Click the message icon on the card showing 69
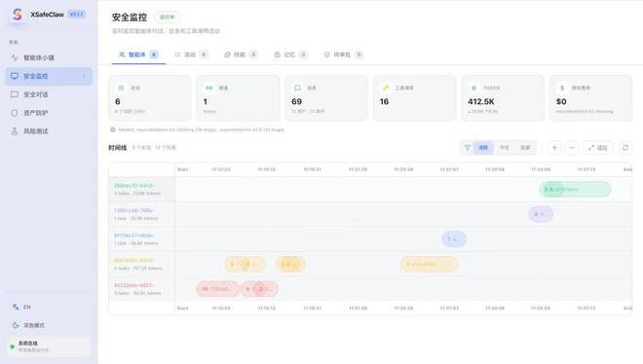This screenshot has width=643, height=364. (297, 88)
